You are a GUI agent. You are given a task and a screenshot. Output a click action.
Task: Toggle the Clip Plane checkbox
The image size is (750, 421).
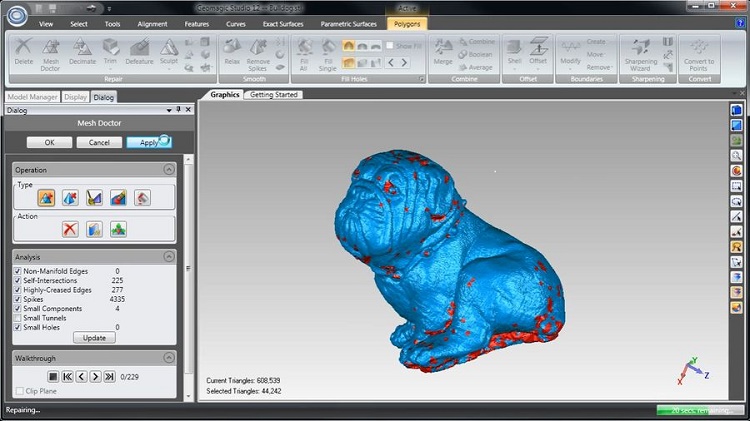coord(20,391)
